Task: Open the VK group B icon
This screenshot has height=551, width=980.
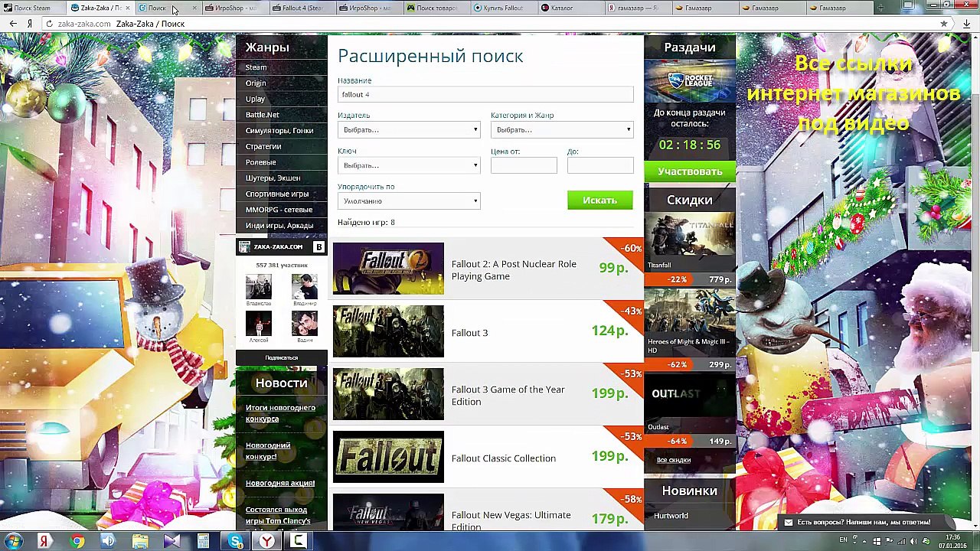Action: 318,246
